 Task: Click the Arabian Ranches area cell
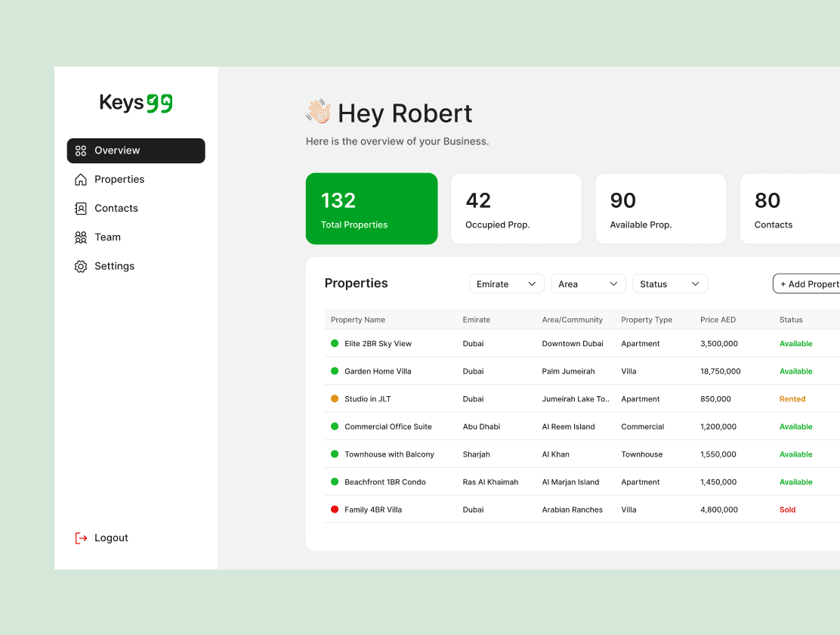tap(572, 510)
